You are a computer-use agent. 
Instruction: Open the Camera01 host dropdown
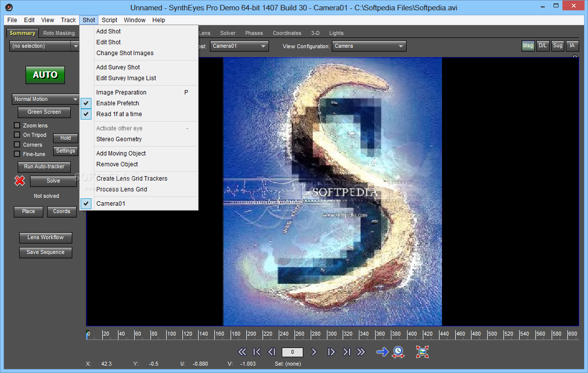point(239,46)
